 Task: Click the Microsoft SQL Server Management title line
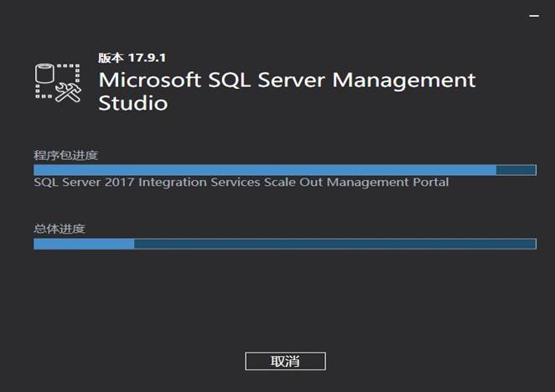tap(287, 80)
